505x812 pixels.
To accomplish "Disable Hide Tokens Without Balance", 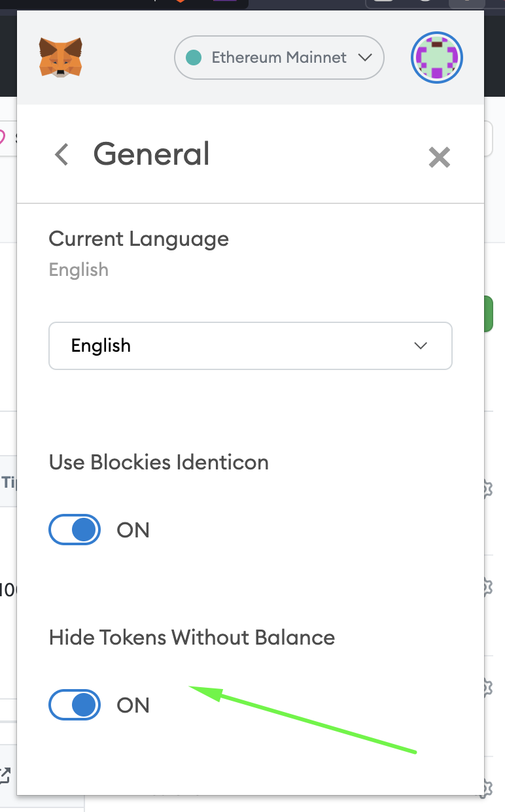I will (x=74, y=705).
